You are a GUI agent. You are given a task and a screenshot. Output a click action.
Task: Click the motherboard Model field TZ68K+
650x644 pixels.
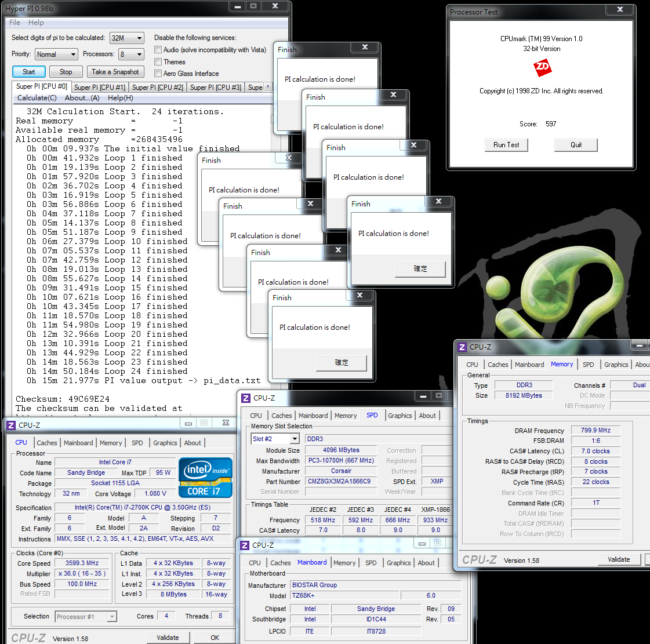(x=344, y=595)
